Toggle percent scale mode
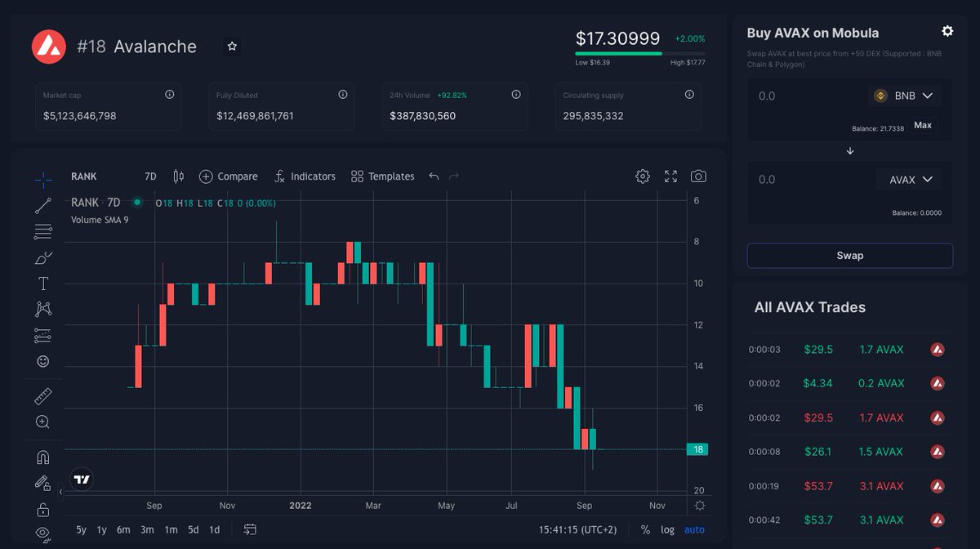Image resolution: width=980 pixels, height=549 pixels. [645, 529]
